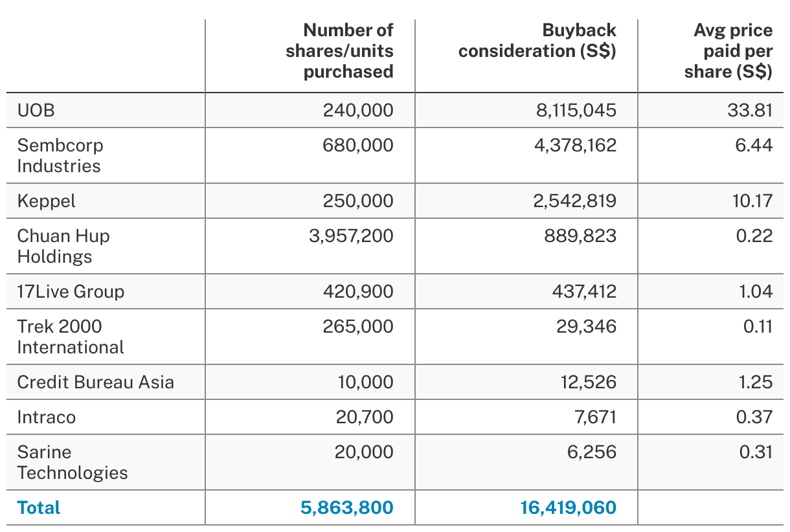Click the Sarine Technologies row label

click(x=73, y=462)
